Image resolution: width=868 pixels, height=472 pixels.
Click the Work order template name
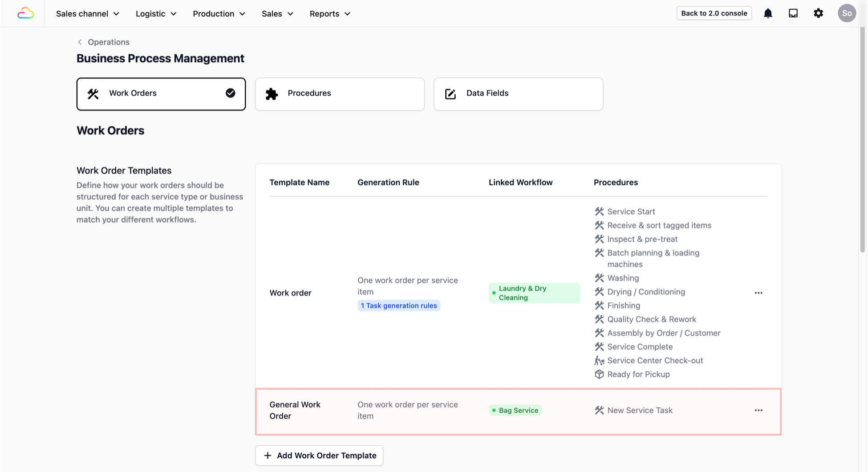tap(290, 293)
